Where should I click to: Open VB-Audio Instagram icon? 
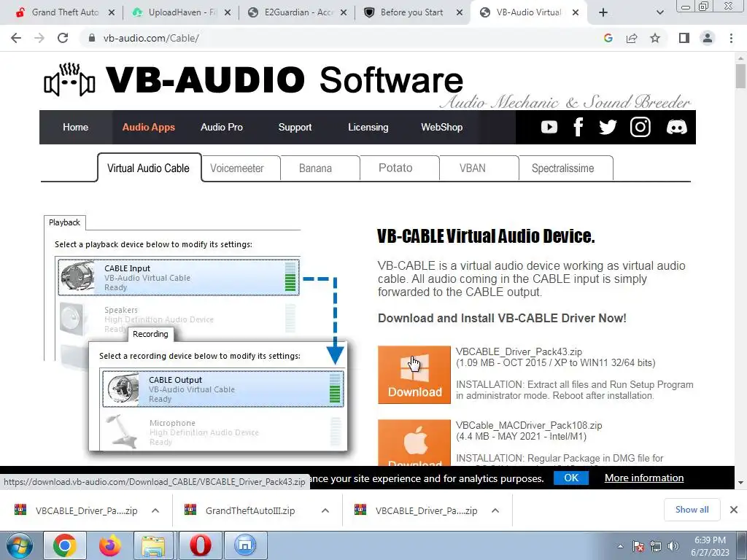(640, 127)
